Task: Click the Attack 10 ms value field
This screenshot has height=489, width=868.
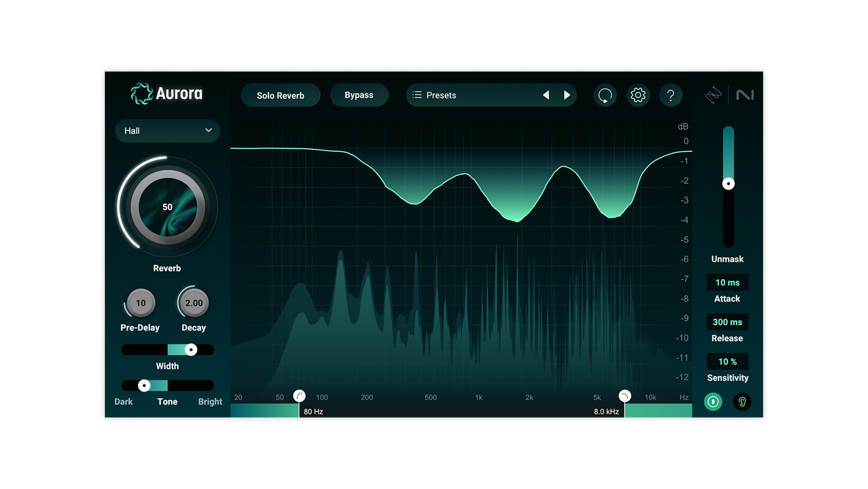Action: click(x=727, y=282)
